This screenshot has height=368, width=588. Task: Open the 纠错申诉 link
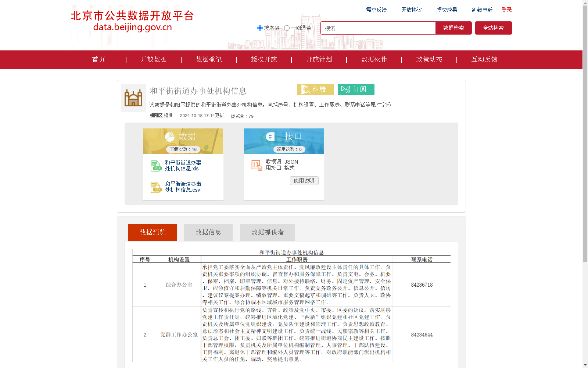pyautogui.click(x=482, y=10)
